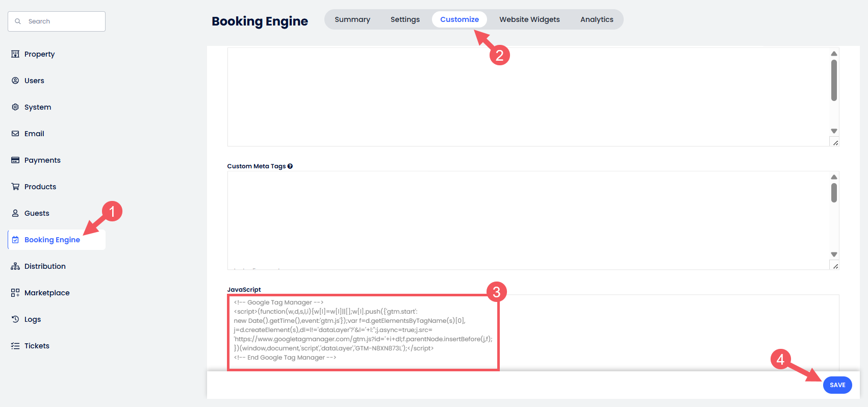
Task: Switch to the Summary tab
Action: click(352, 19)
